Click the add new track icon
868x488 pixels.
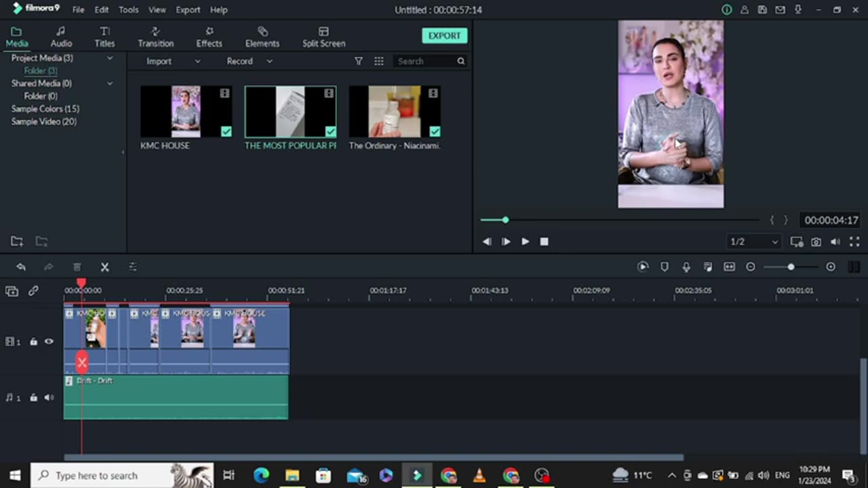tap(12, 291)
